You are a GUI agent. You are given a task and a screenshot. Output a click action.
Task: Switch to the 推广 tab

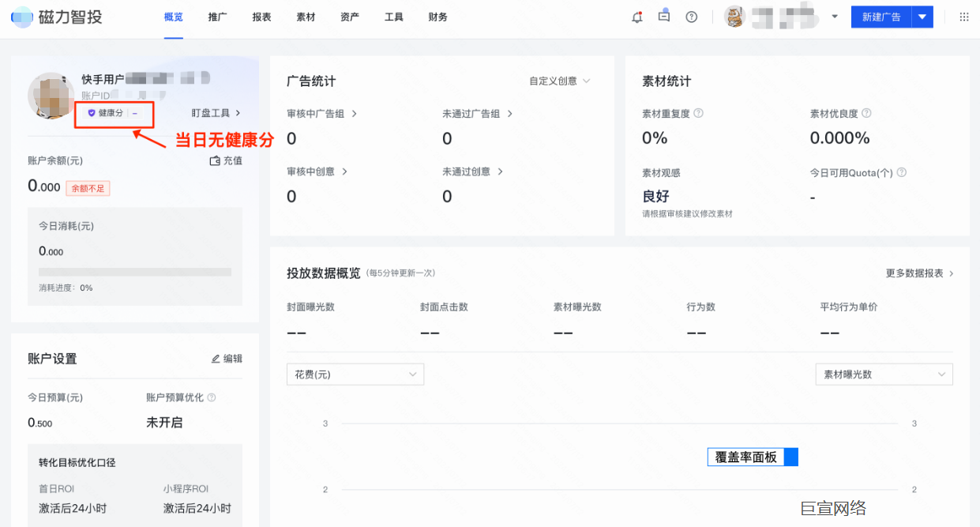pos(217,17)
